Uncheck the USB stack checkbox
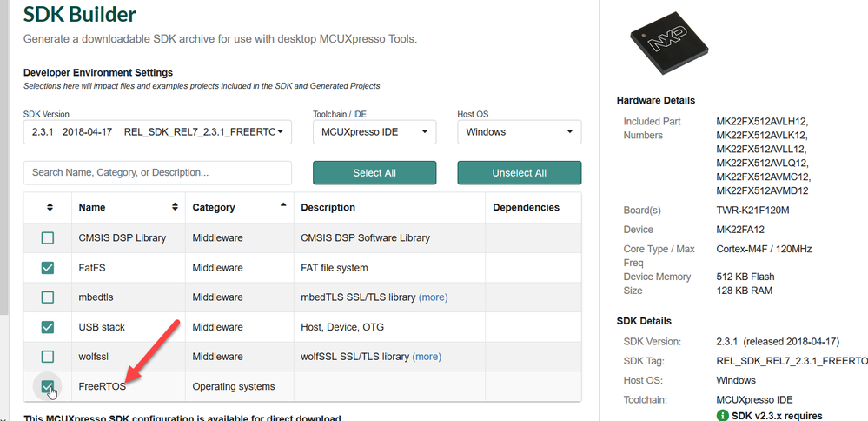The image size is (868, 421). click(x=48, y=327)
